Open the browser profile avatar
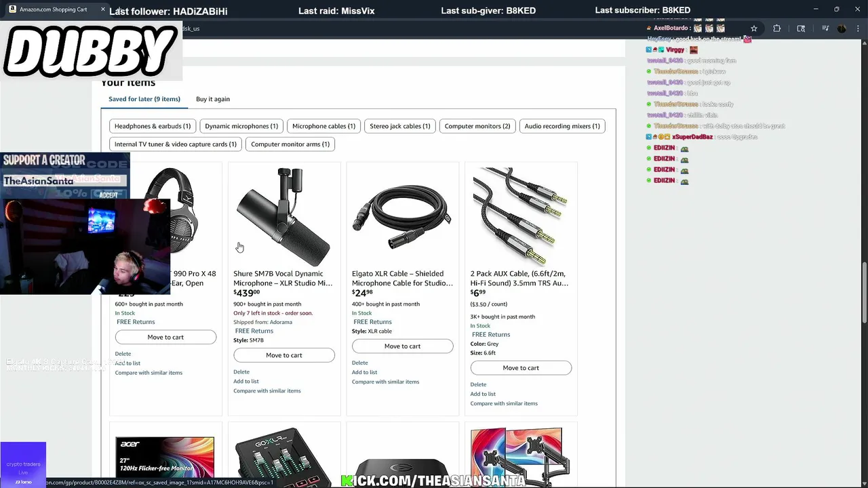Viewport: 868px width, 488px height. coord(842,28)
